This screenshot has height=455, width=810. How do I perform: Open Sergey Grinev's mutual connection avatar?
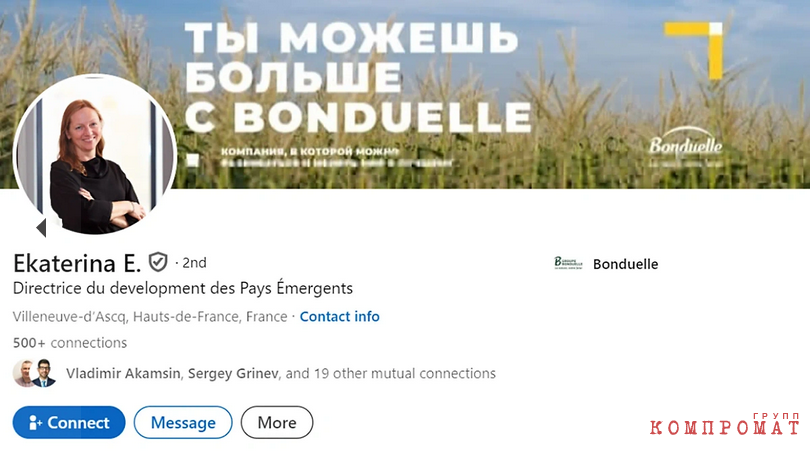click(x=44, y=373)
